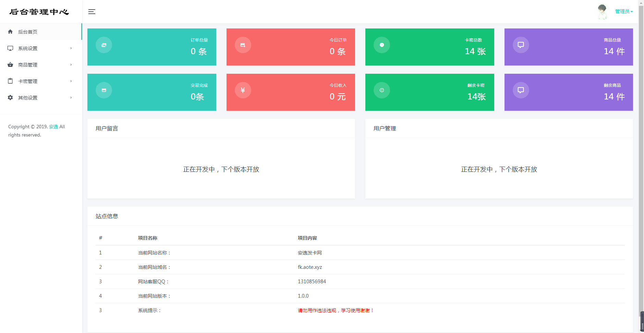Click the clipboard icon beside 卡密管理
The width and height of the screenshot is (644, 333).
click(x=10, y=81)
